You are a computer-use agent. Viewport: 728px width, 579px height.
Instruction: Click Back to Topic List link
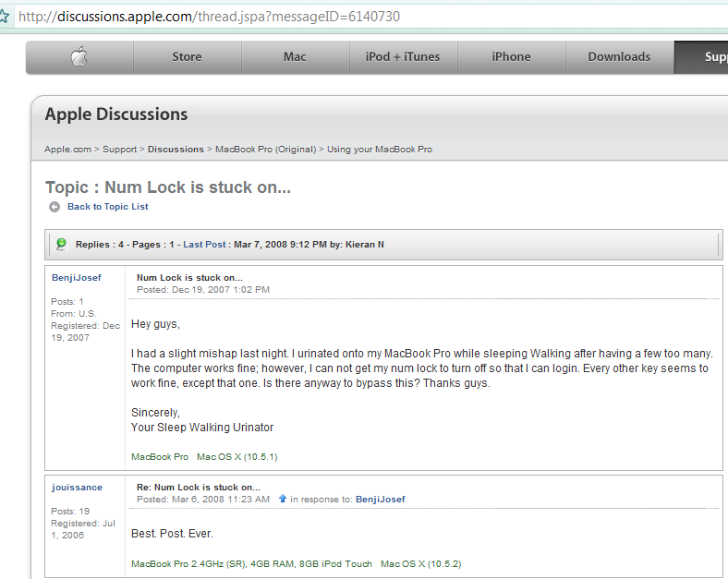[108, 207]
